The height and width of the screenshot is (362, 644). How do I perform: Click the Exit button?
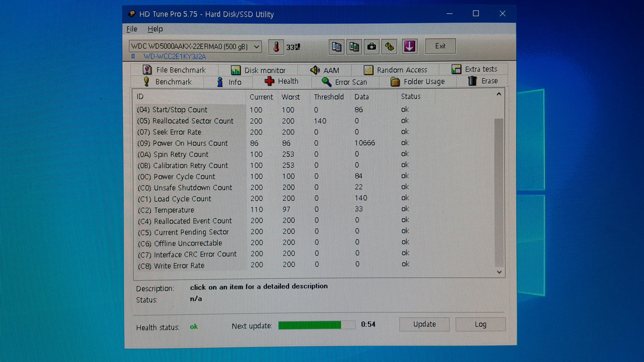[x=440, y=46]
